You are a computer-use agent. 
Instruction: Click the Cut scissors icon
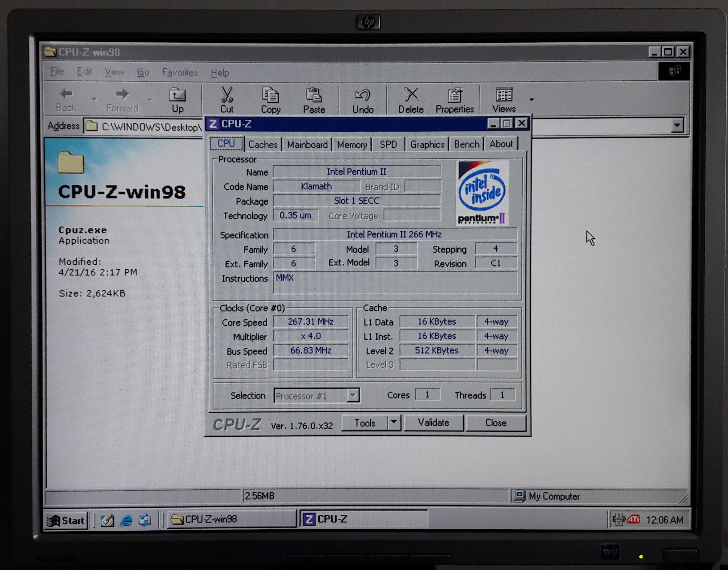pyautogui.click(x=227, y=95)
